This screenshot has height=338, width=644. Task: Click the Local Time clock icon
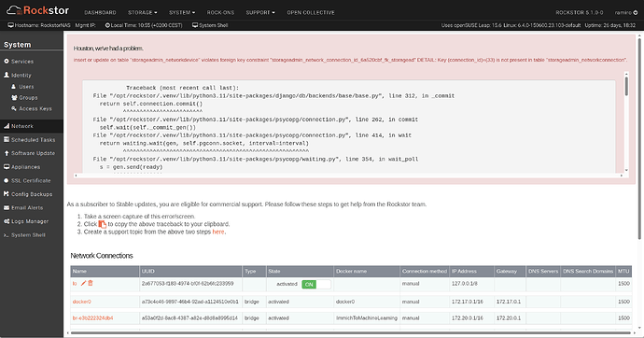pos(107,25)
